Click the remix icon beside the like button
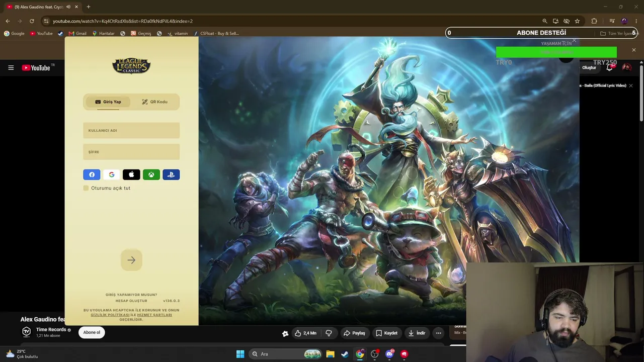Image resolution: width=644 pixels, height=362 pixels. 285,333
